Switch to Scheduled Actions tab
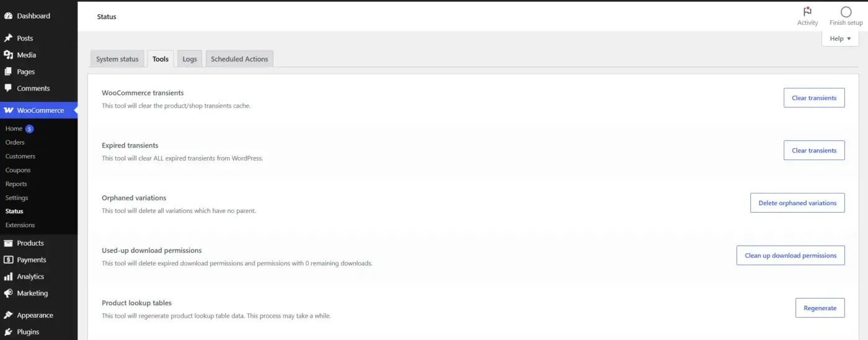The image size is (868, 340). (239, 59)
